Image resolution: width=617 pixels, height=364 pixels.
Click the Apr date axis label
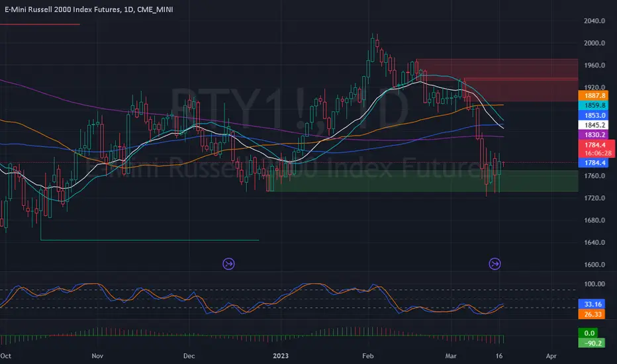point(551,356)
